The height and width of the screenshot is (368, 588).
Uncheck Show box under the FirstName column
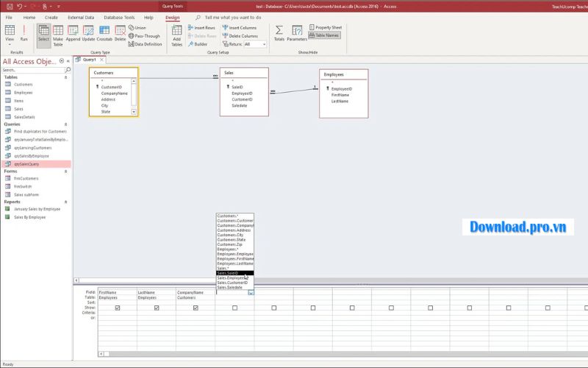click(x=118, y=308)
